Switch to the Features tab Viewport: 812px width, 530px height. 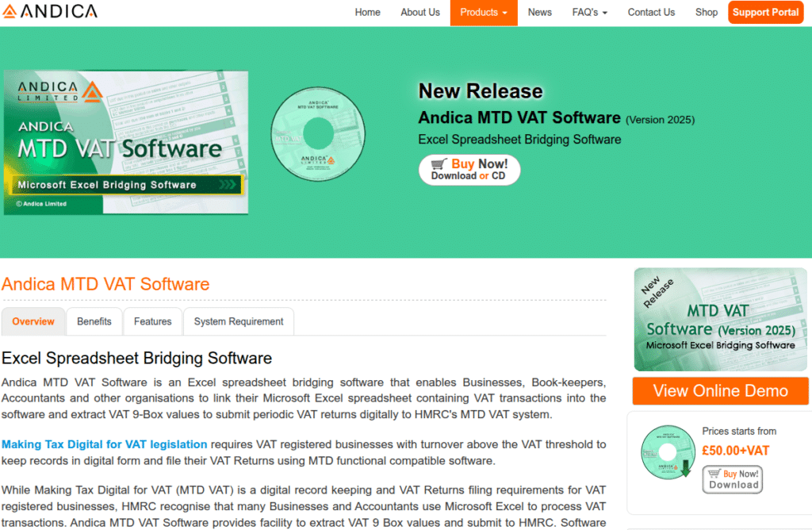coord(153,321)
